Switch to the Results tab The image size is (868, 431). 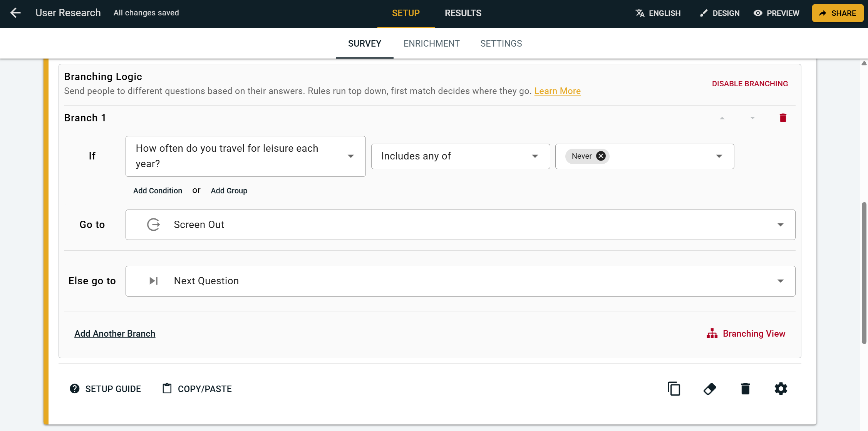coord(463,13)
